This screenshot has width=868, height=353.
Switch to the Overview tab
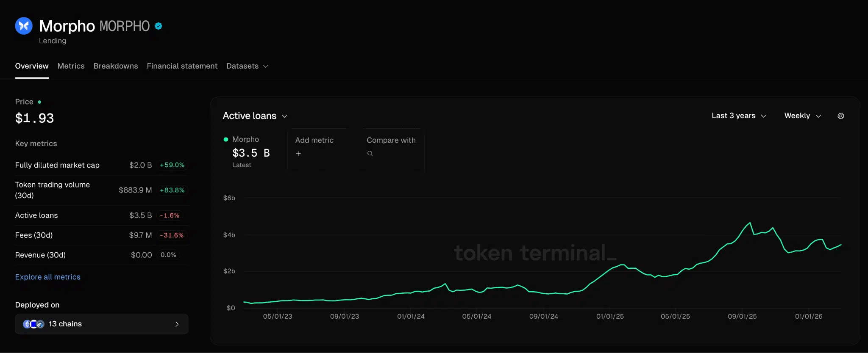[x=32, y=66]
